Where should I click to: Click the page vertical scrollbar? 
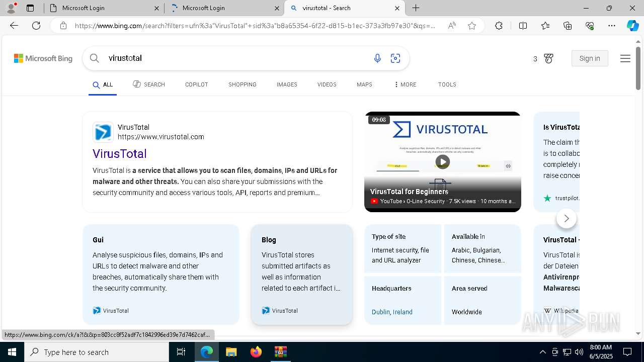click(638, 68)
